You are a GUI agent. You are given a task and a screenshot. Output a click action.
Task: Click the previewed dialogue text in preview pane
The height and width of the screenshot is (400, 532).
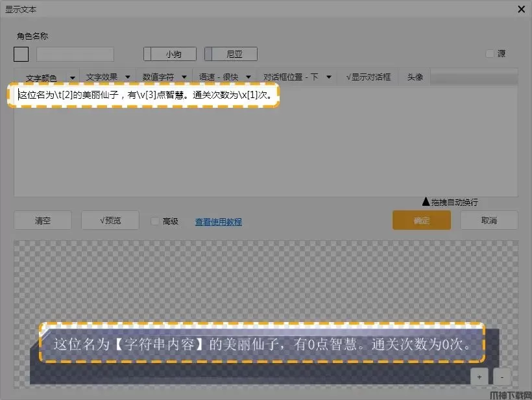point(262,344)
